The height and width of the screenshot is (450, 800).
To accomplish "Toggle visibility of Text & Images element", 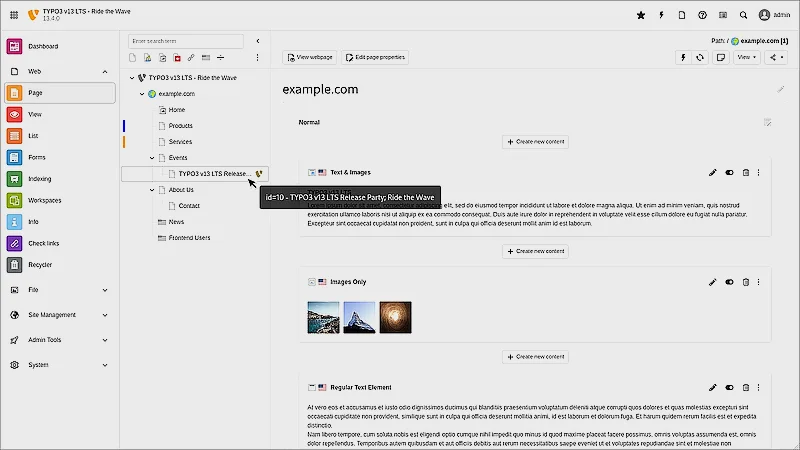I will click(730, 173).
